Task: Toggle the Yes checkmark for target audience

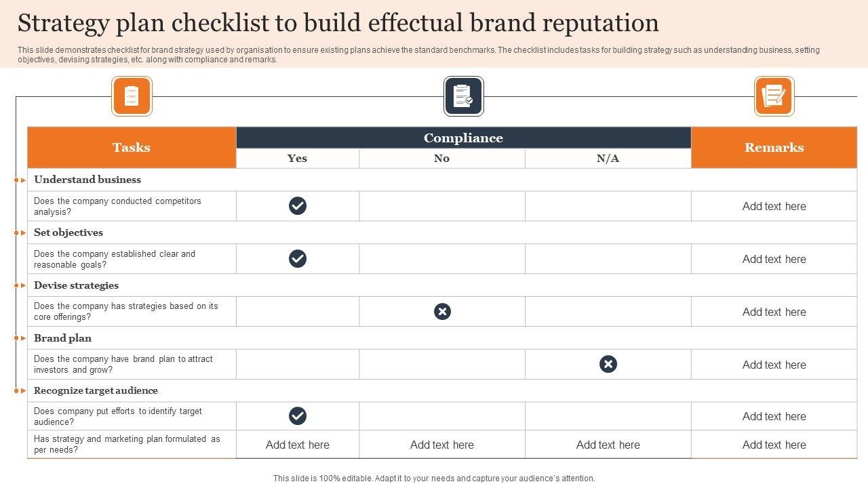Action: pos(298,416)
